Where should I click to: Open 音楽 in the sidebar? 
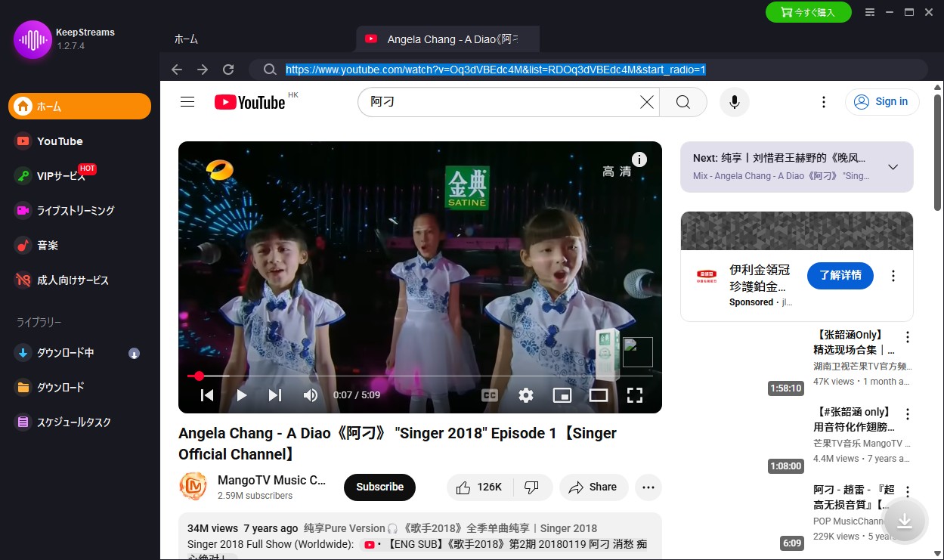point(79,246)
